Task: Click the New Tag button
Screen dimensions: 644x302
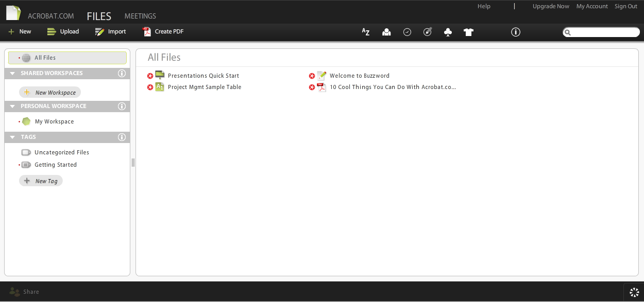Action: (x=41, y=181)
